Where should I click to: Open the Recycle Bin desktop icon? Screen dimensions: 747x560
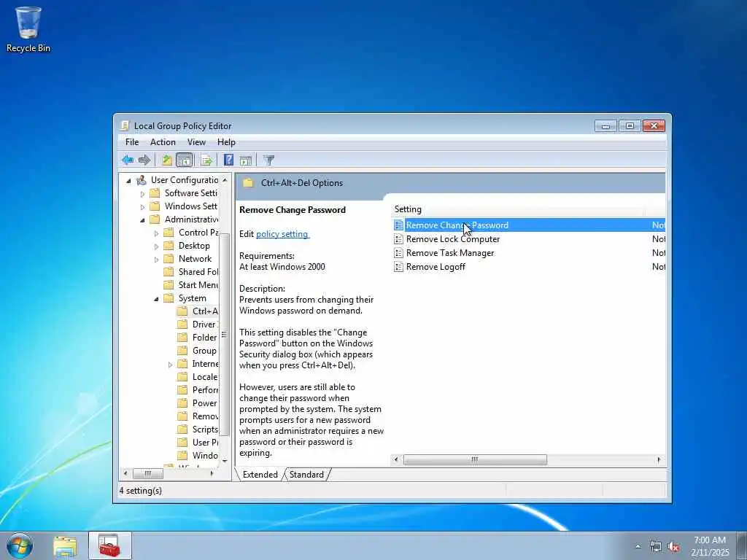point(28,29)
